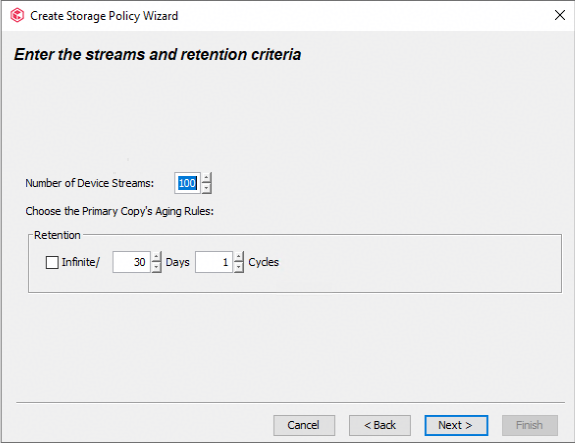This screenshot has height=443, width=575.
Task: Click the Commvault logo in title bar
Action: [17, 16]
